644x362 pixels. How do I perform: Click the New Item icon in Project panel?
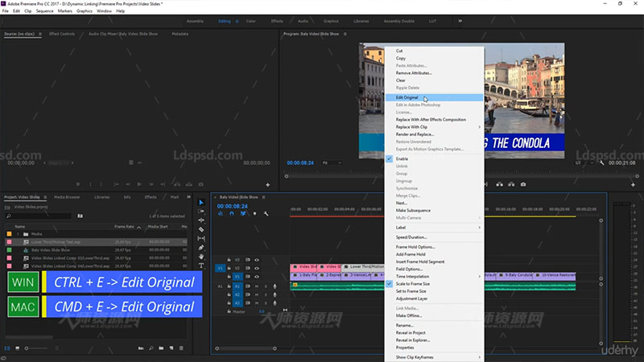point(171,348)
